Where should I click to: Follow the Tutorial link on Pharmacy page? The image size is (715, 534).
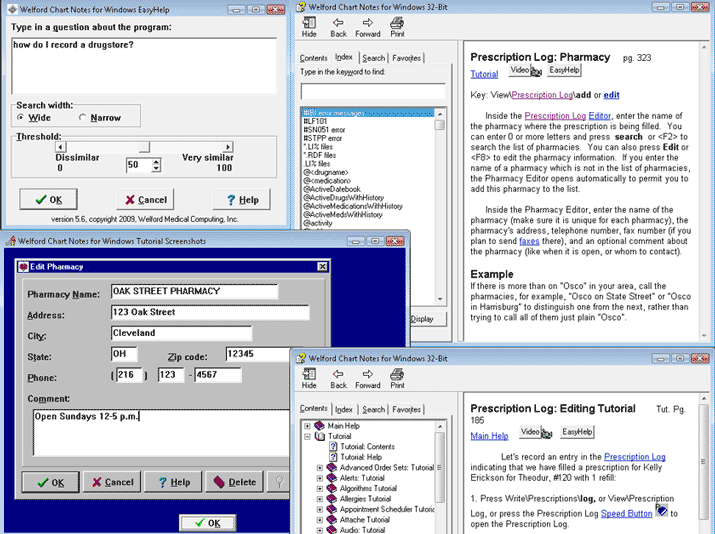coord(484,74)
